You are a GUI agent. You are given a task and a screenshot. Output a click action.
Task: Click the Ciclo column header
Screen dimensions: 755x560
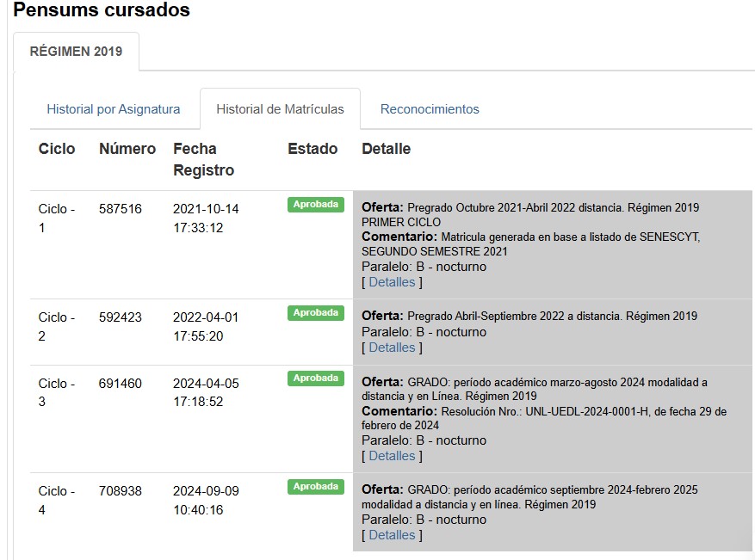point(57,149)
